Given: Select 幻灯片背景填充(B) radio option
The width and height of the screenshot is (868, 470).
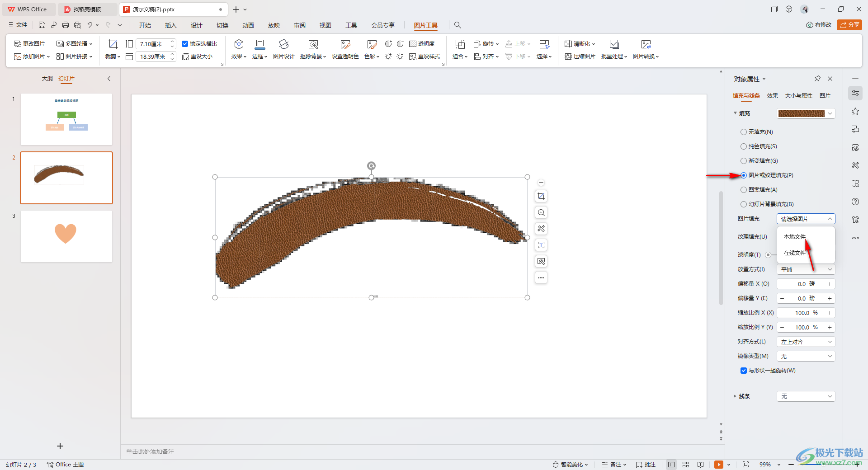Looking at the screenshot, I should pos(744,204).
